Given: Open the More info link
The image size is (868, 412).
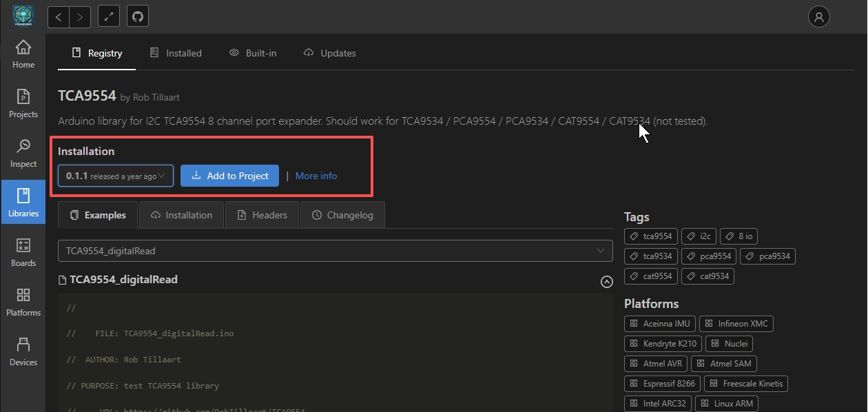Looking at the screenshot, I should tap(316, 176).
